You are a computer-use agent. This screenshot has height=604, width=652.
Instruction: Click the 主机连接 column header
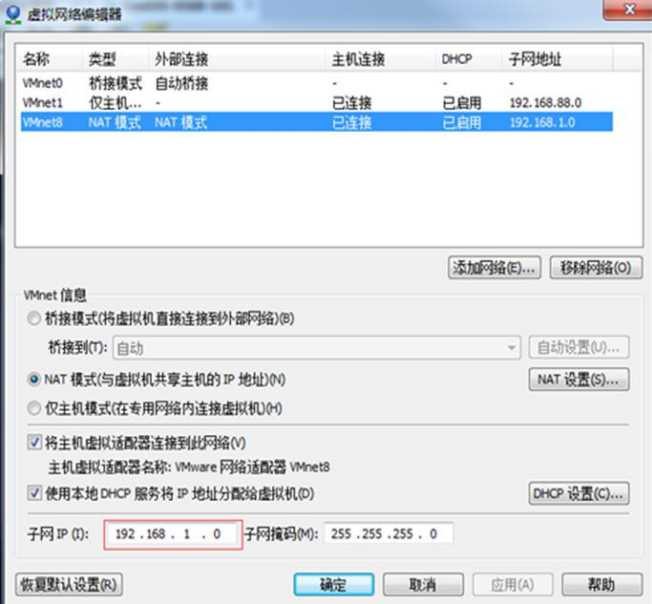point(358,59)
